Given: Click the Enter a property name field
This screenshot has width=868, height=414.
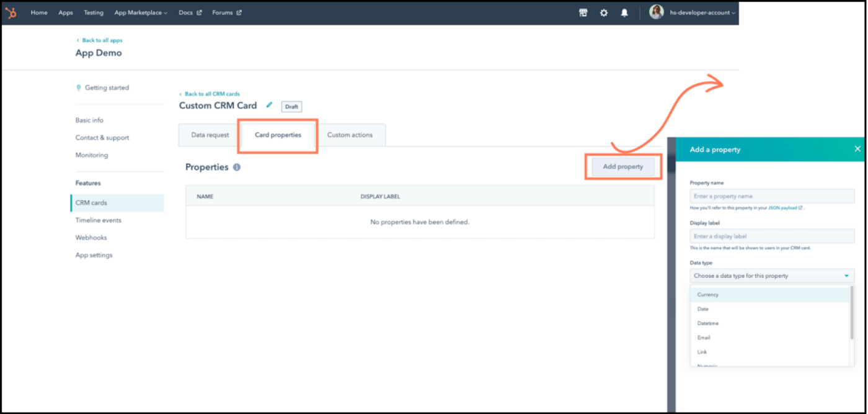Looking at the screenshot, I should coord(771,196).
